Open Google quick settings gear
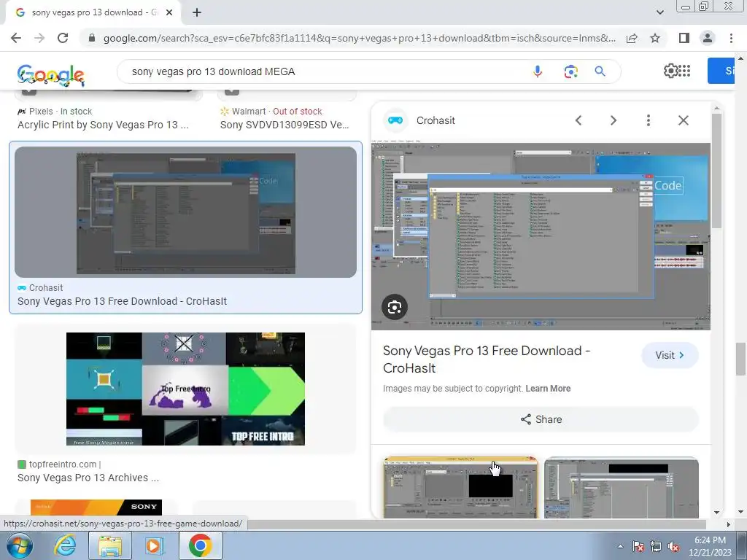The image size is (747, 560). click(x=671, y=71)
